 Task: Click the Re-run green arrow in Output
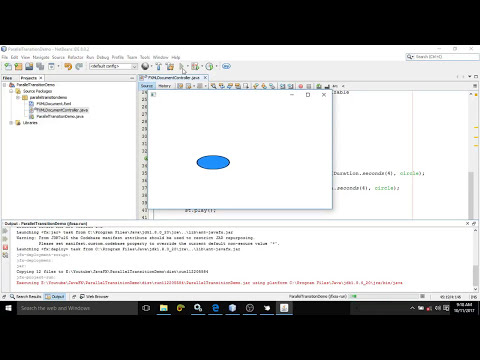coord(5,231)
